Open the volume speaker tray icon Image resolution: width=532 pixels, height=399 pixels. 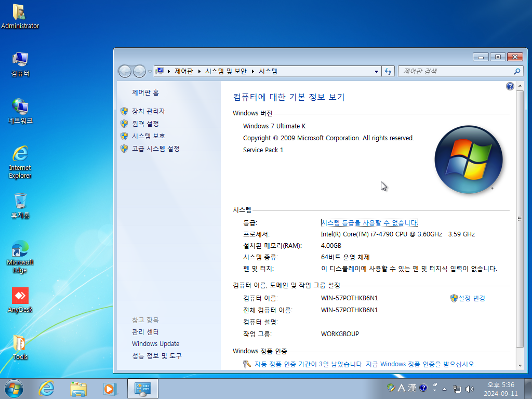pos(470,389)
